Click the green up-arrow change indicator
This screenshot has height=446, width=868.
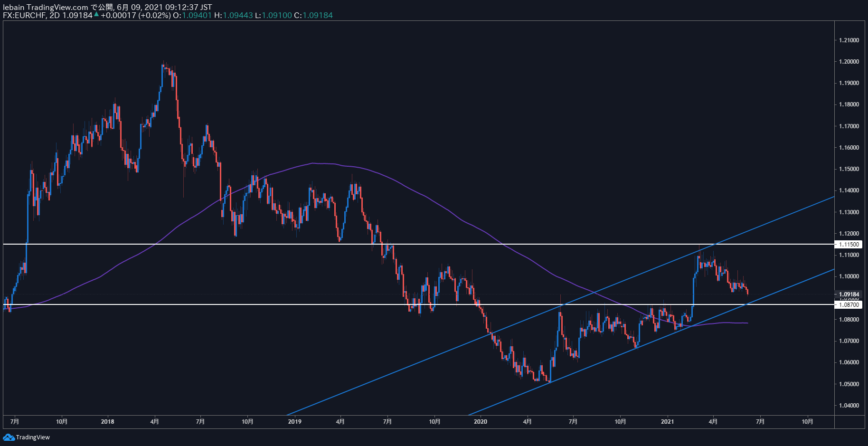[x=96, y=15]
